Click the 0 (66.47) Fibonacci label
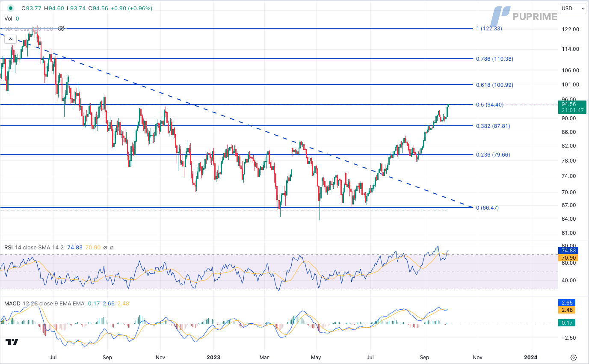The image size is (589, 364). [487, 207]
